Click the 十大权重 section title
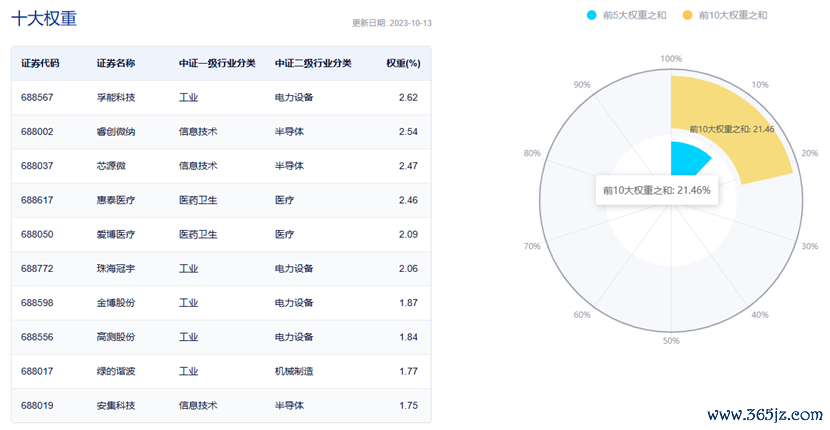 (x=44, y=19)
